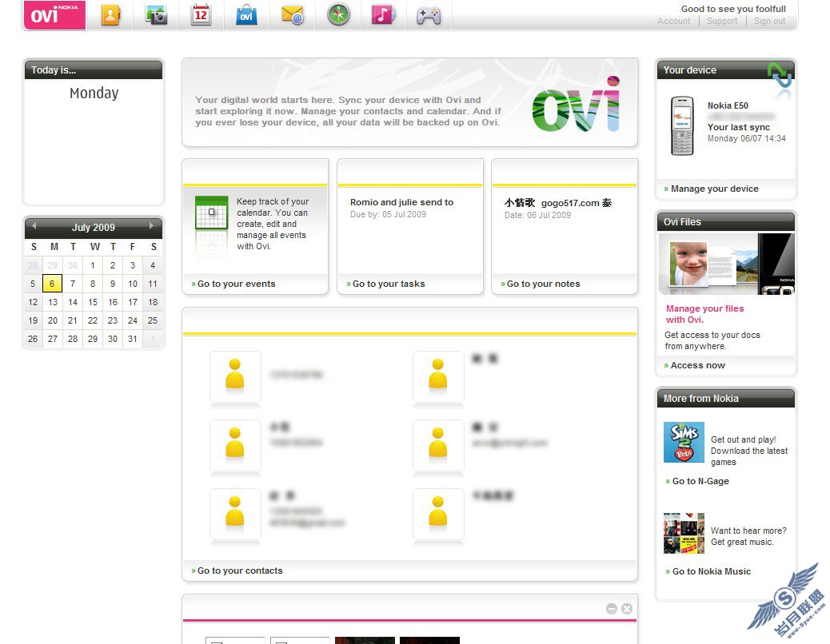Open the Maps compass icon
The image size is (830, 644).
pyautogui.click(x=338, y=15)
